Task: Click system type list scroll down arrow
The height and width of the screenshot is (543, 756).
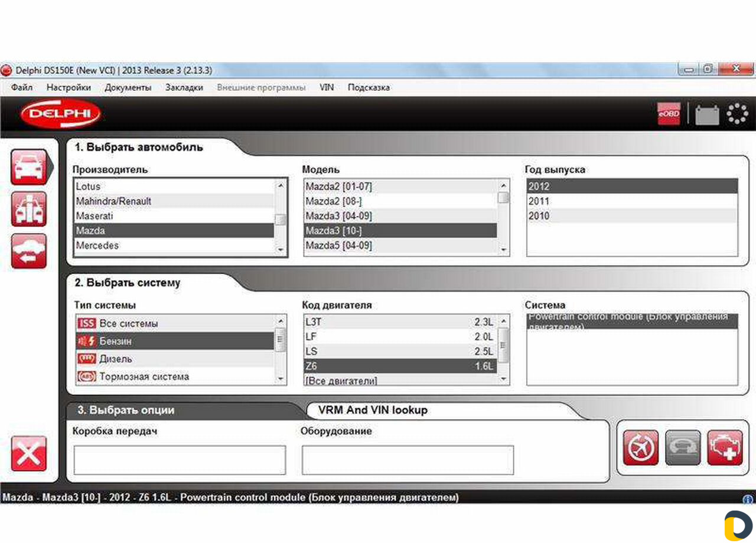Action: pyautogui.click(x=281, y=380)
